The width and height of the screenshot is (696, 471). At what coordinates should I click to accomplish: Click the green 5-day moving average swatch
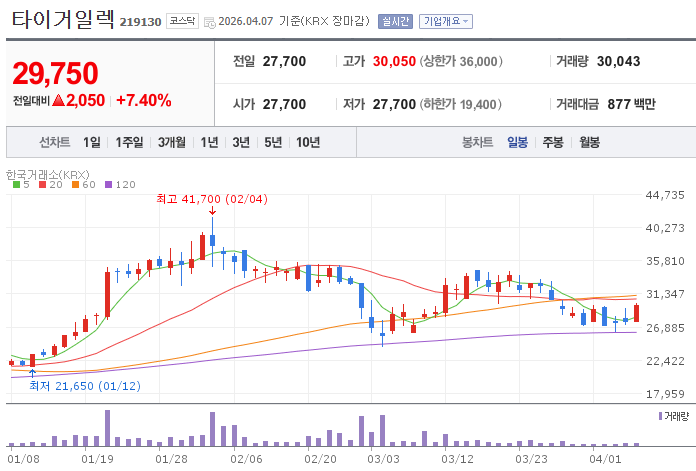point(16,185)
